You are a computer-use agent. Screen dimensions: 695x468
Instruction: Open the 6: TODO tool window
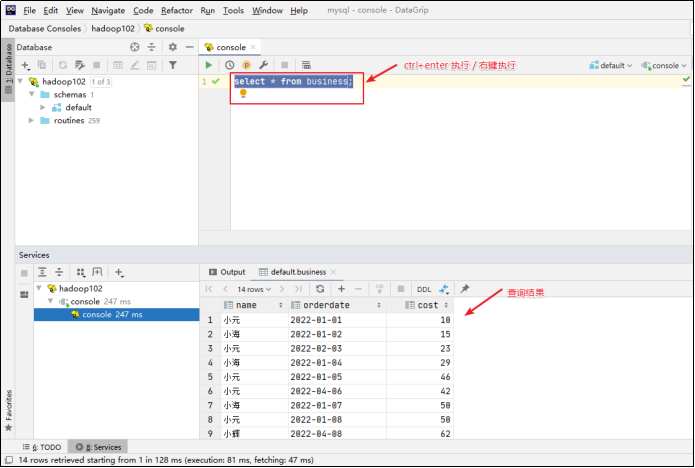click(x=42, y=447)
